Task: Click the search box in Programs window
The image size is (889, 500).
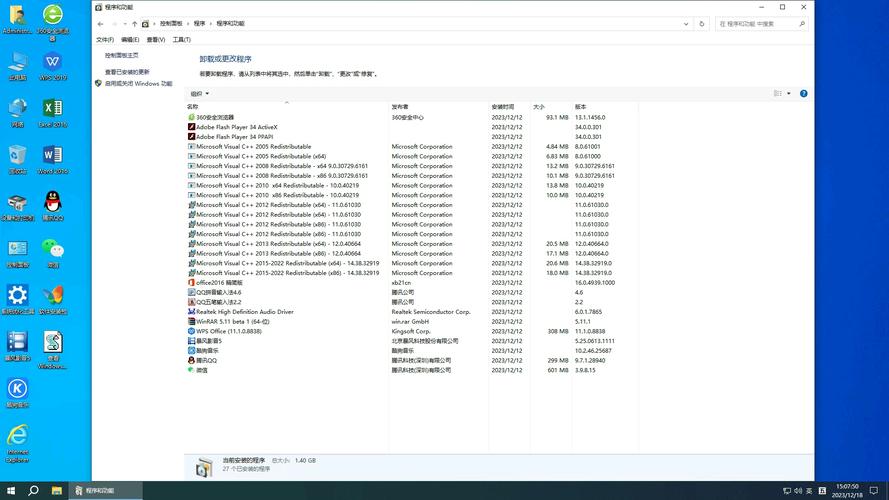Action: click(x=761, y=24)
